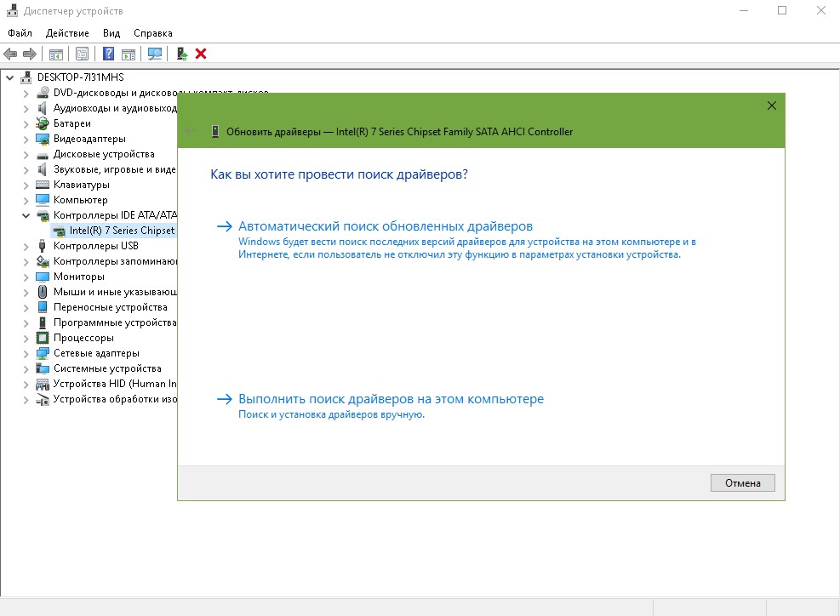The image size is (840, 616).
Task: Choose Автоматический поиск обновленных драйверов
Action: [x=386, y=226]
